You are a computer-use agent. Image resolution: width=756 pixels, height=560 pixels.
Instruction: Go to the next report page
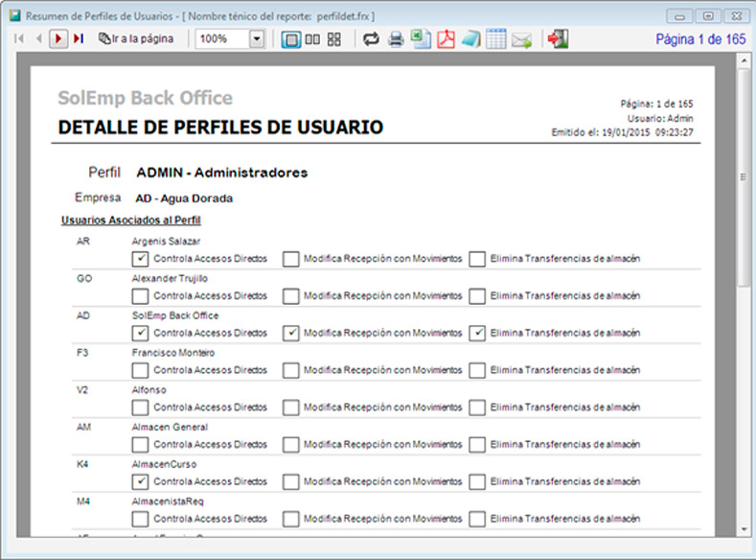point(58,39)
